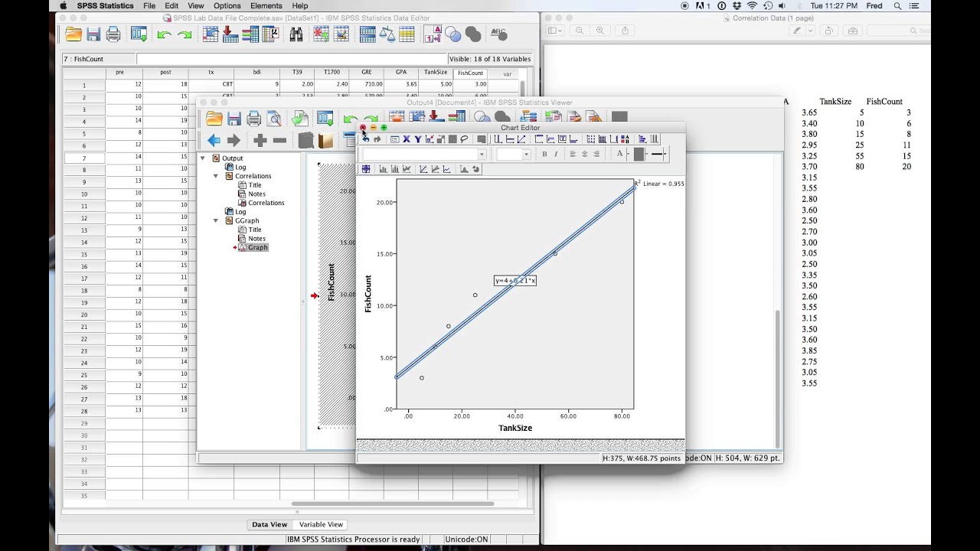Toggle Bold in Chart Editor
Image resolution: width=980 pixels, height=551 pixels.
[x=544, y=154]
